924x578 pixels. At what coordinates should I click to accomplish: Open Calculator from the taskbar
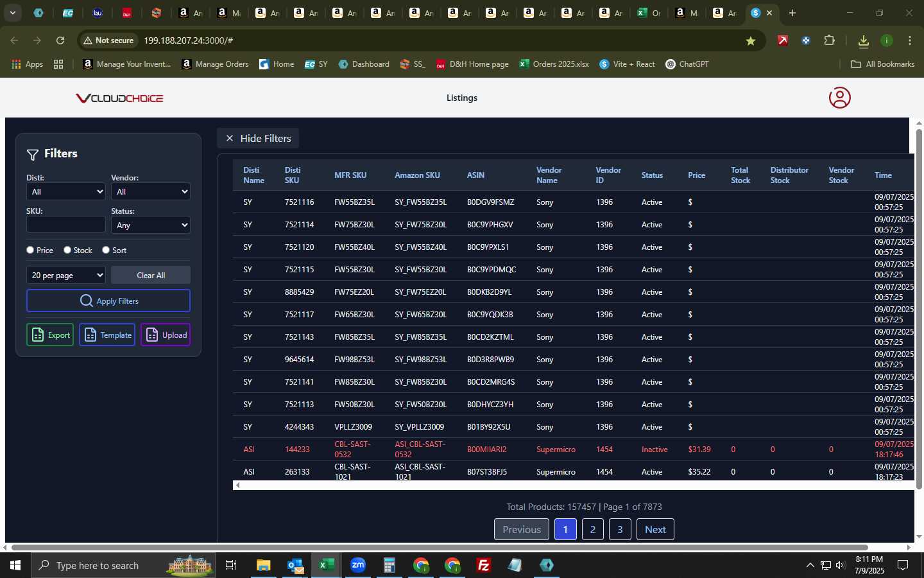click(389, 565)
